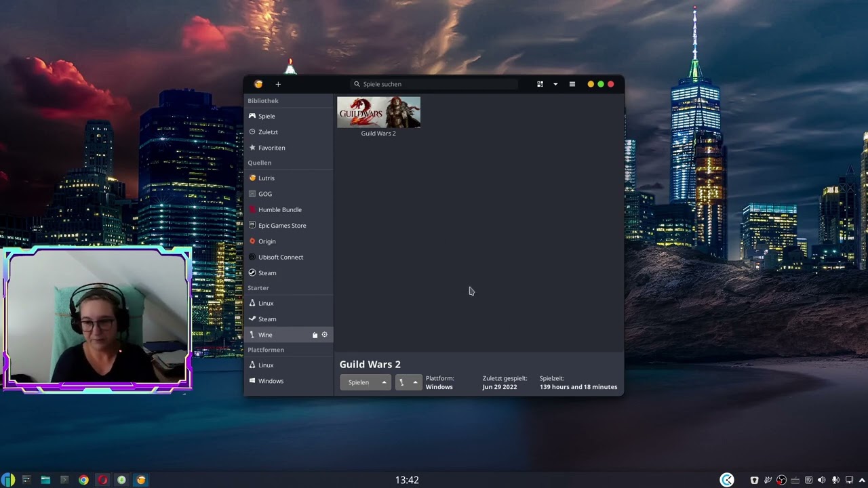Viewport: 868px width, 488px height.
Task: Expand the arrow next to Spielen
Action: 384,382
